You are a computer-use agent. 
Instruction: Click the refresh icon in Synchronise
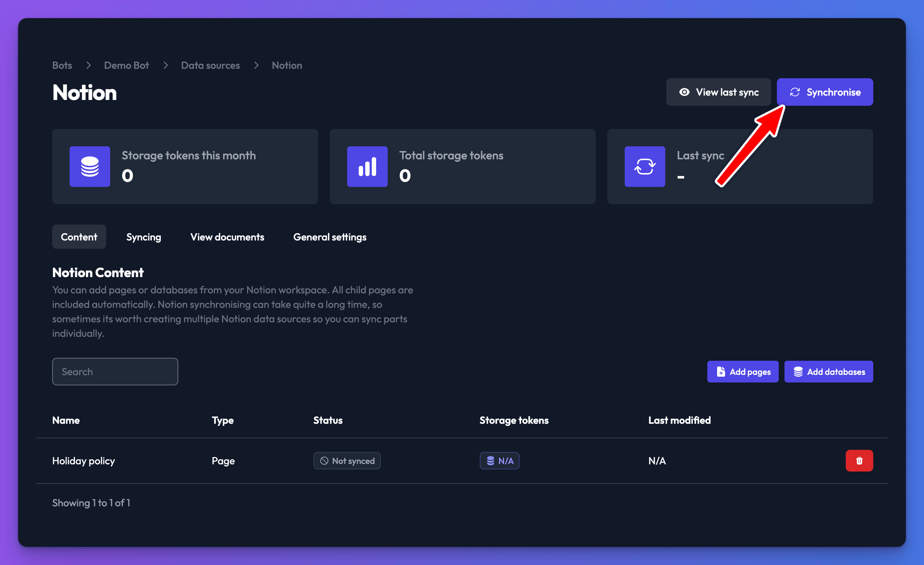[x=795, y=92]
